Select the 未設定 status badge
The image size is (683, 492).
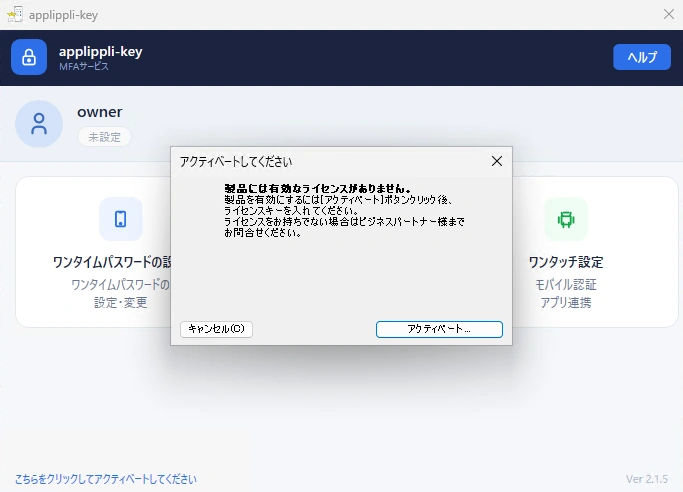tap(104, 137)
